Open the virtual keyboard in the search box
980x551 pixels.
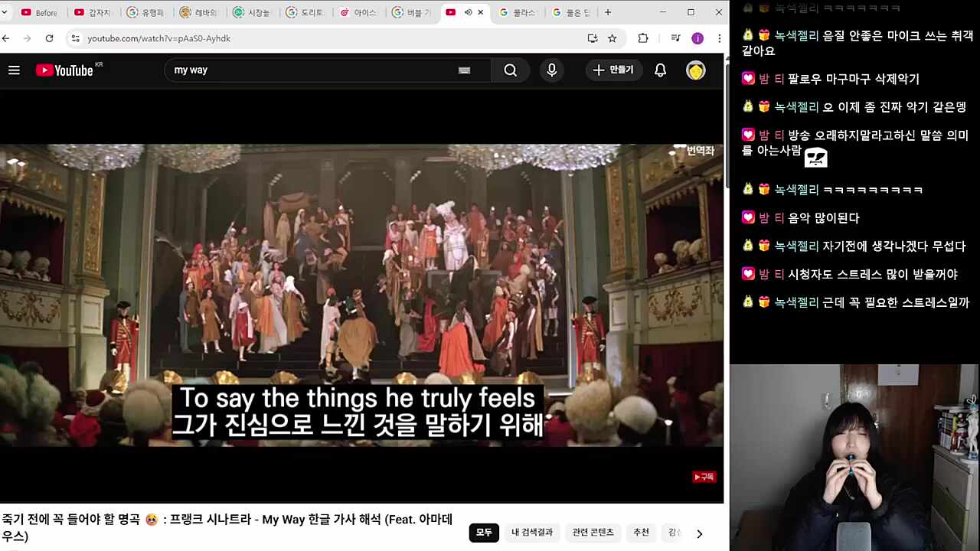click(x=464, y=70)
